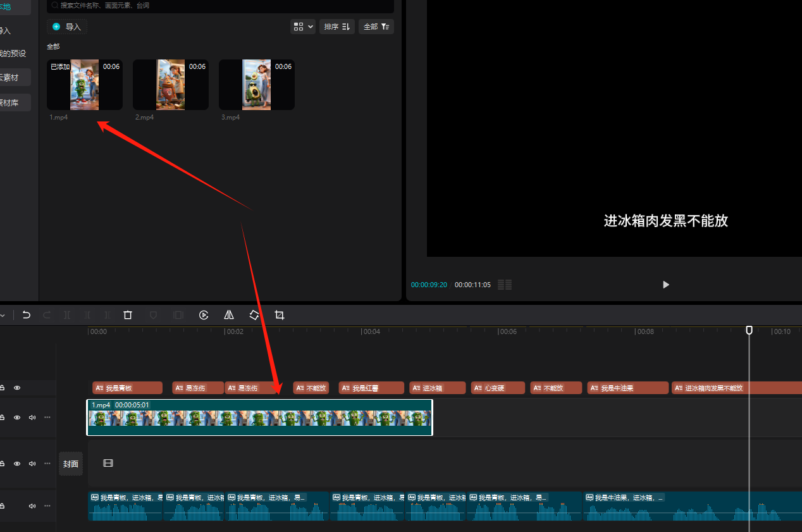Click the mirror flip icon
802x532 pixels.
point(229,315)
